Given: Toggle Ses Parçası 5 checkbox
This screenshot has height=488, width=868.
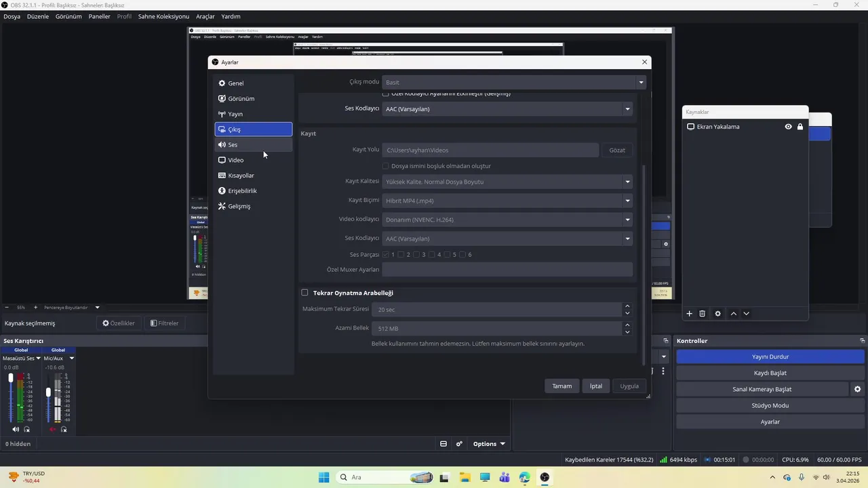Looking at the screenshot, I should click(x=448, y=255).
